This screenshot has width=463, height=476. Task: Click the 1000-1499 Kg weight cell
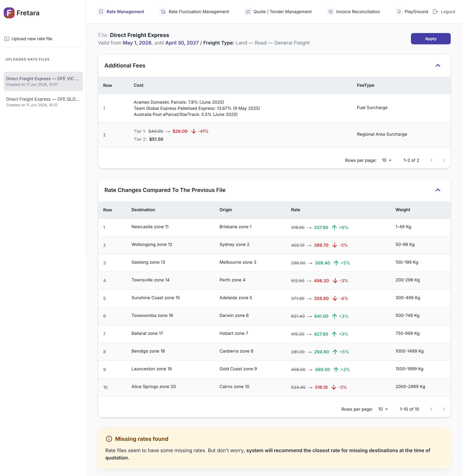pyautogui.click(x=410, y=351)
